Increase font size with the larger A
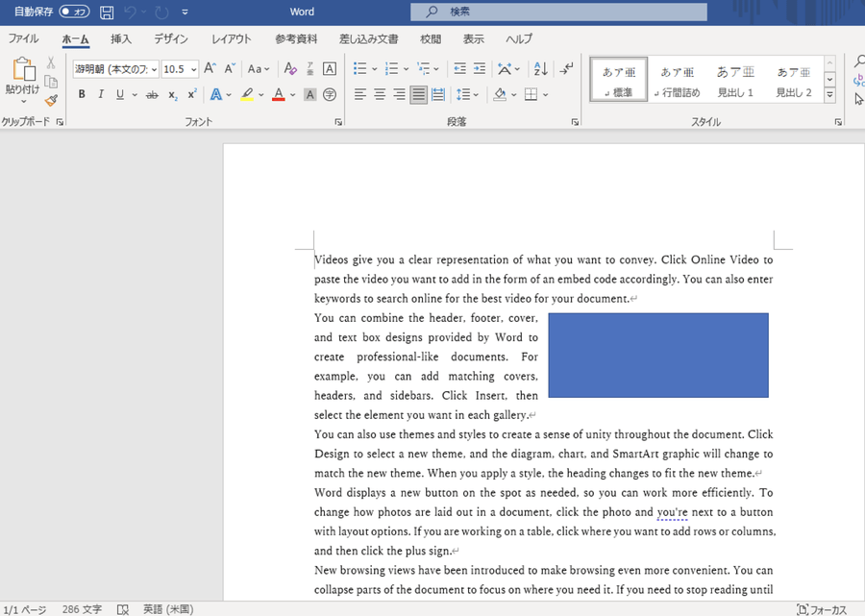Screen dimensions: 865x616 pyautogui.click(x=210, y=68)
